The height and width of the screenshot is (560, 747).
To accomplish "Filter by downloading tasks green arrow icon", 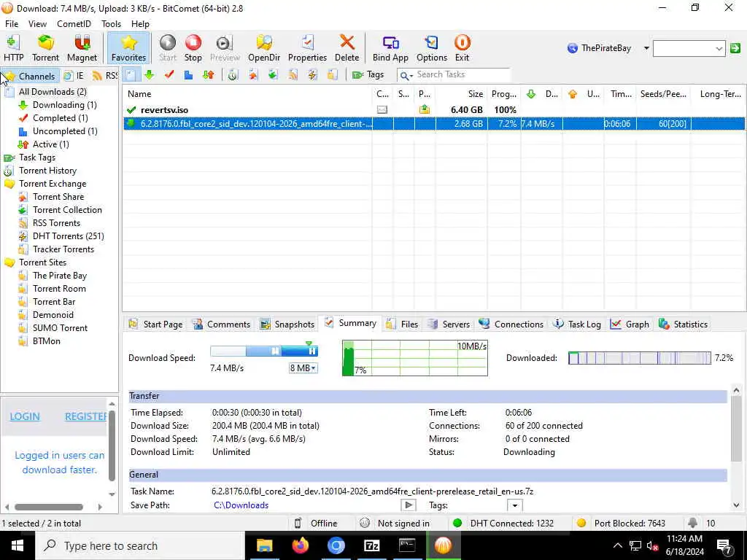I will tap(150, 75).
